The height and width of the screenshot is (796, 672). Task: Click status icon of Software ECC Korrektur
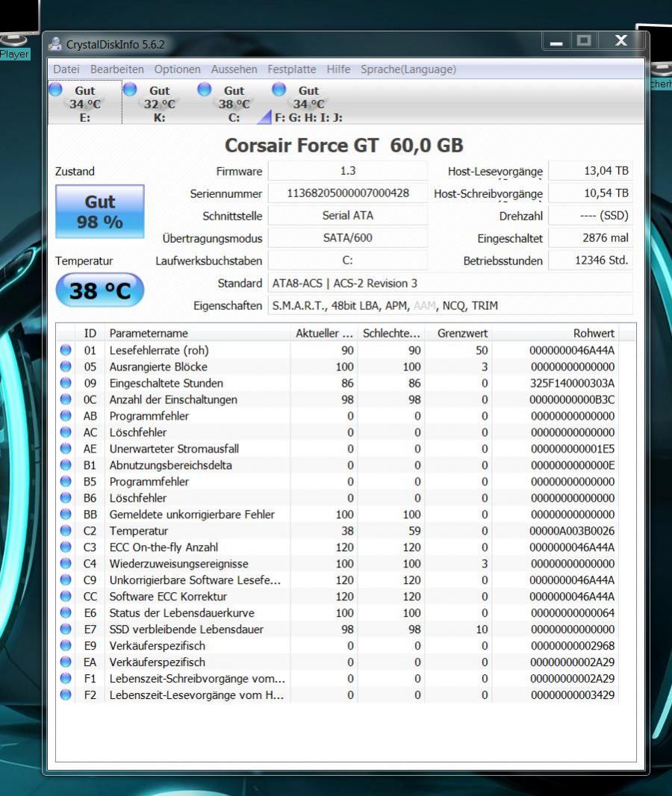pyautogui.click(x=66, y=596)
